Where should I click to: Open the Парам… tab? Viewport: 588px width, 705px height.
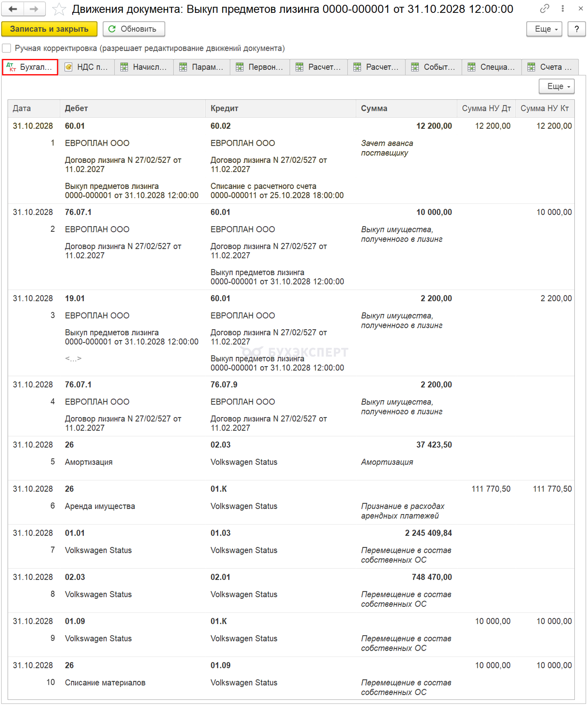(202, 67)
